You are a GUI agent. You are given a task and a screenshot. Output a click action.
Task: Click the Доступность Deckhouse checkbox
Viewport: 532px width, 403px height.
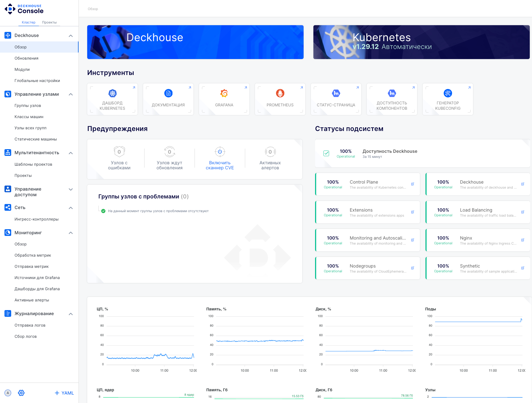click(x=326, y=153)
